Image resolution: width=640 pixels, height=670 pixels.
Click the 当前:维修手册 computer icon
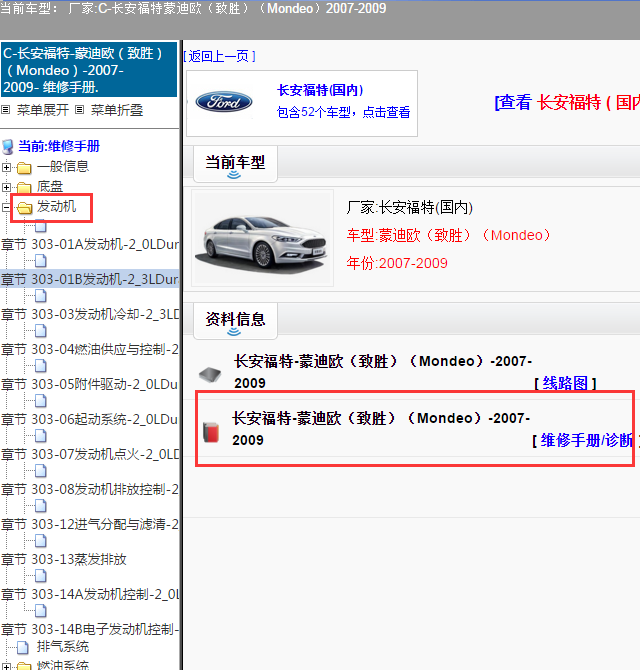coord(8,147)
